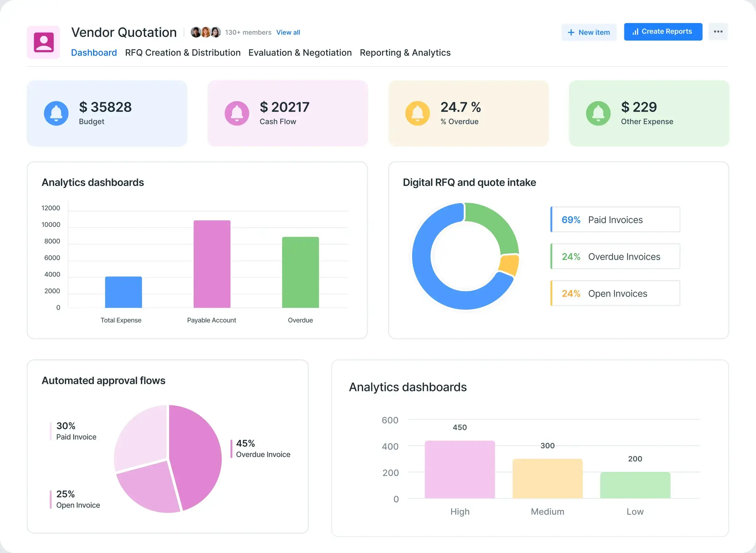Click the High priority bar labeled 450
756x553 pixels.
point(460,469)
